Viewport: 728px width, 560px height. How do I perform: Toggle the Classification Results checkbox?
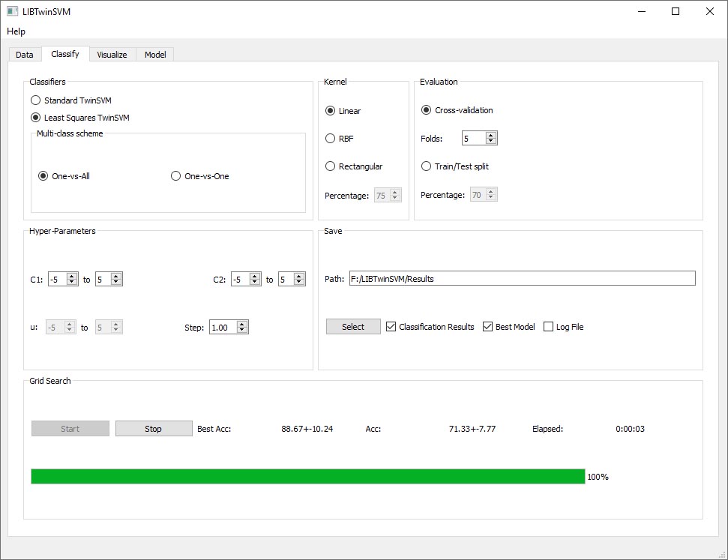[430, 326]
